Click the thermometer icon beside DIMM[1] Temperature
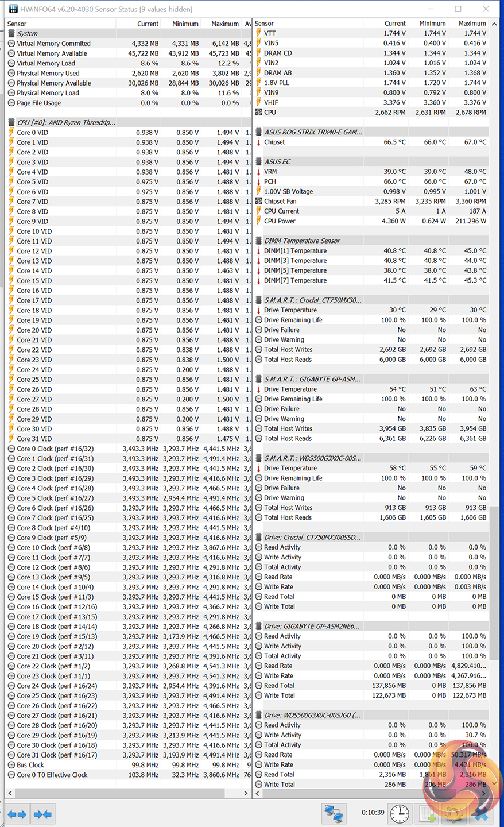Image resolution: width=504 pixels, height=827 pixels. click(259, 251)
